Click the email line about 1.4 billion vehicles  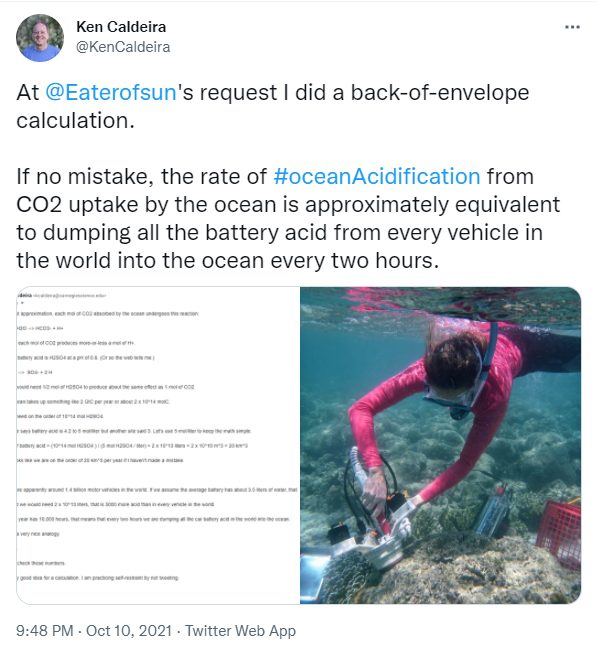pyautogui.click(x=157, y=489)
